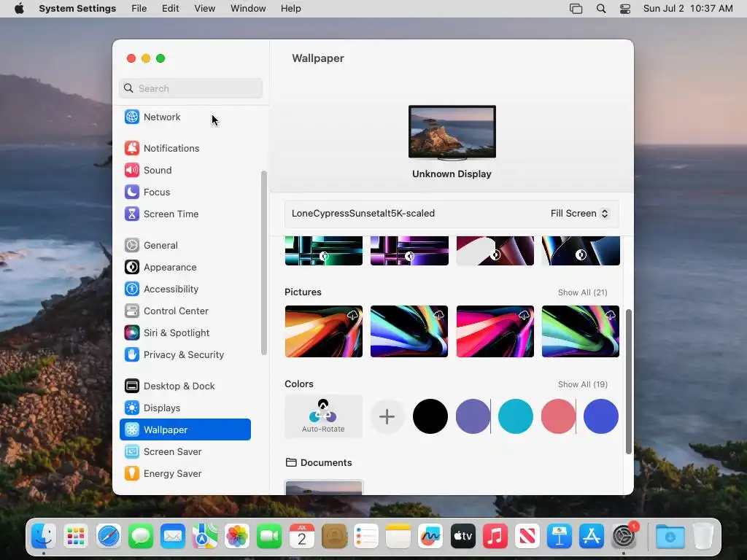Click Spotlight search icon in menu bar

pyautogui.click(x=601, y=9)
